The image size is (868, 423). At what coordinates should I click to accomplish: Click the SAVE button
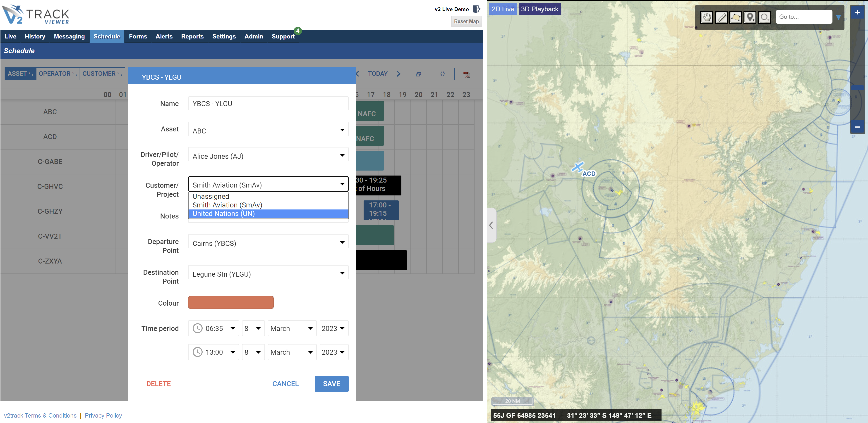click(331, 384)
